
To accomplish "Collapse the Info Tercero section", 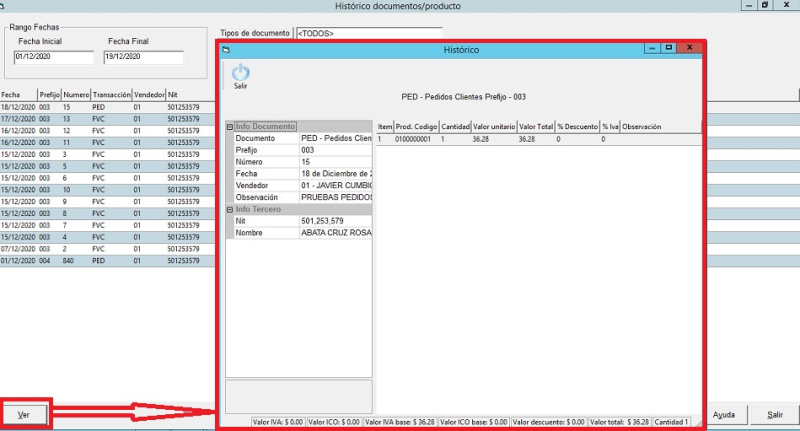I will point(230,210).
